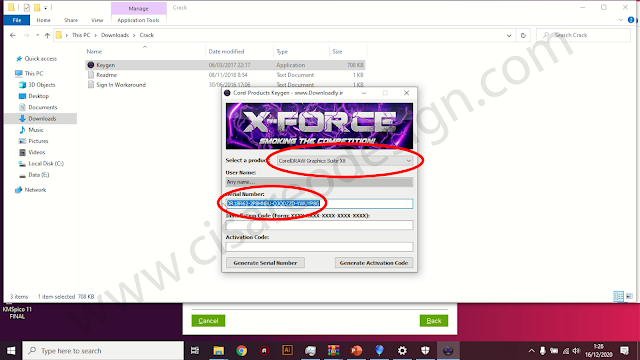The width and height of the screenshot is (640, 360).
Task: Click Generate Activation Code button
Action: coord(374,263)
